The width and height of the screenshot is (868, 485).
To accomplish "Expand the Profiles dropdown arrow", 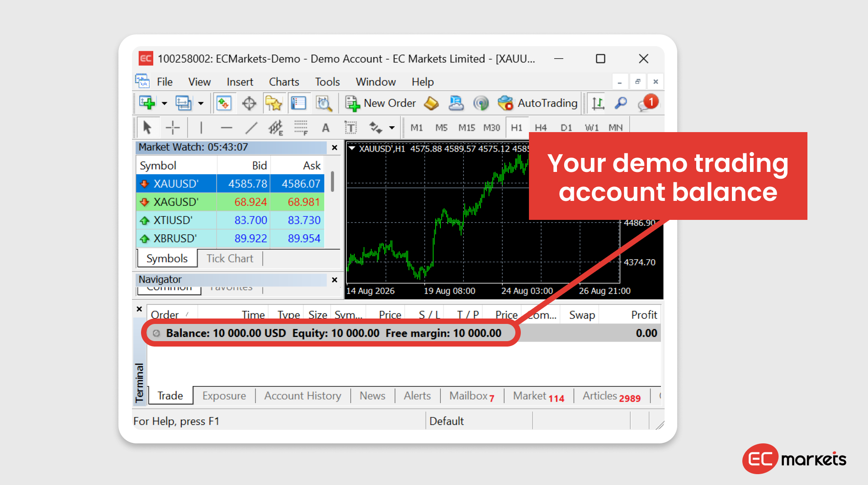I will tap(201, 104).
